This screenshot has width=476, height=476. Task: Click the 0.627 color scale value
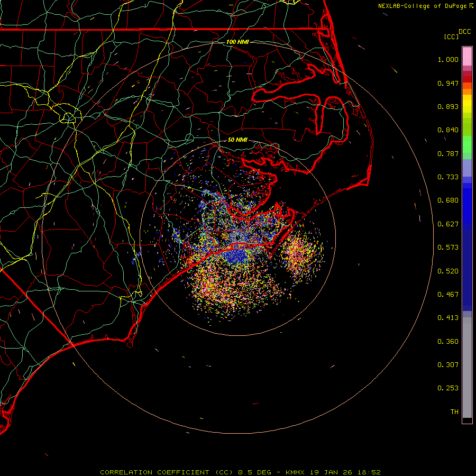[448, 224]
